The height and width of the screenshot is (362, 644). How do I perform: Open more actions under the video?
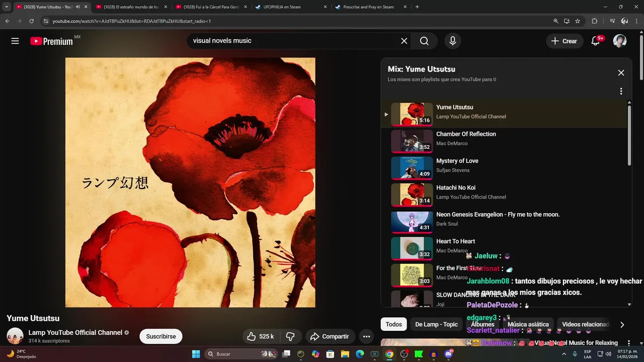(367, 336)
